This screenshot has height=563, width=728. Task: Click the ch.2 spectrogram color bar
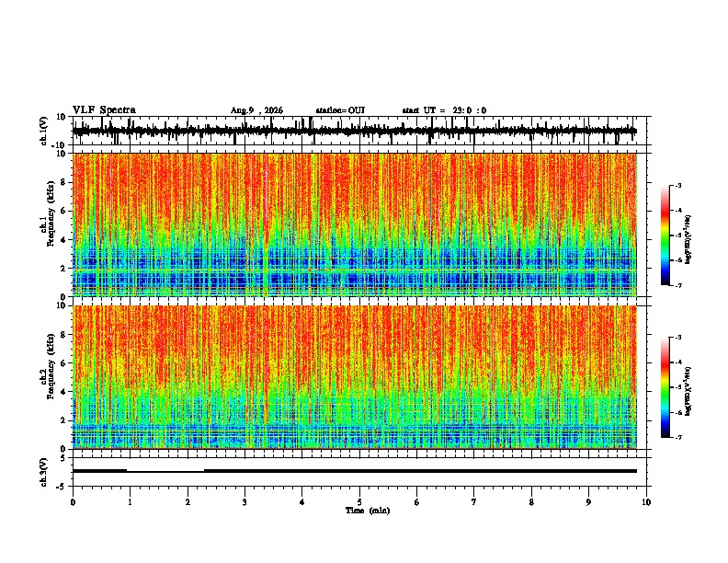click(x=665, y=387)
